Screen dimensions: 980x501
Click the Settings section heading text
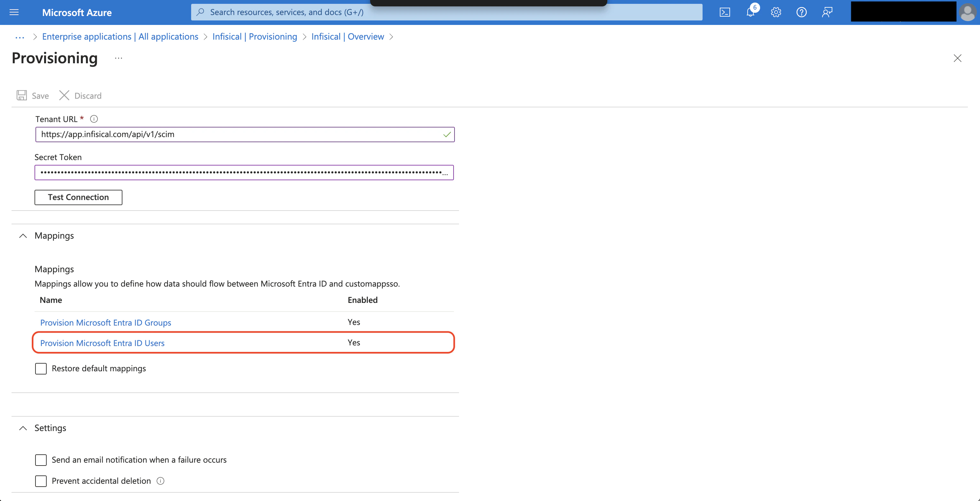pos(50,428)
